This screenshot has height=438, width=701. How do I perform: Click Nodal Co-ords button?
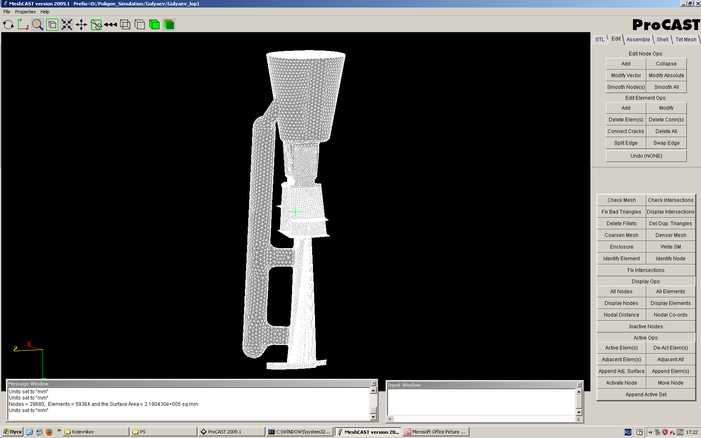pos(671,315)
